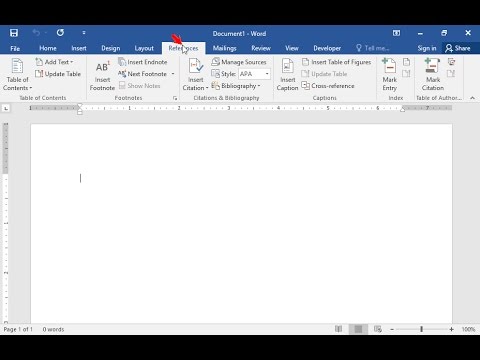Click the Tell me search box
Screen dimensions: 480x360
(x=373, y=48)
